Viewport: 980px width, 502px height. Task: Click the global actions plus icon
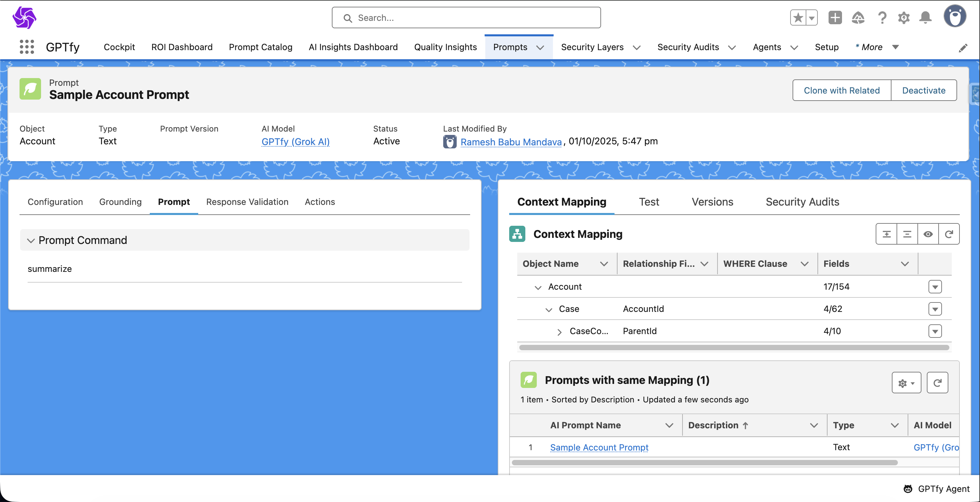point(835,17)
